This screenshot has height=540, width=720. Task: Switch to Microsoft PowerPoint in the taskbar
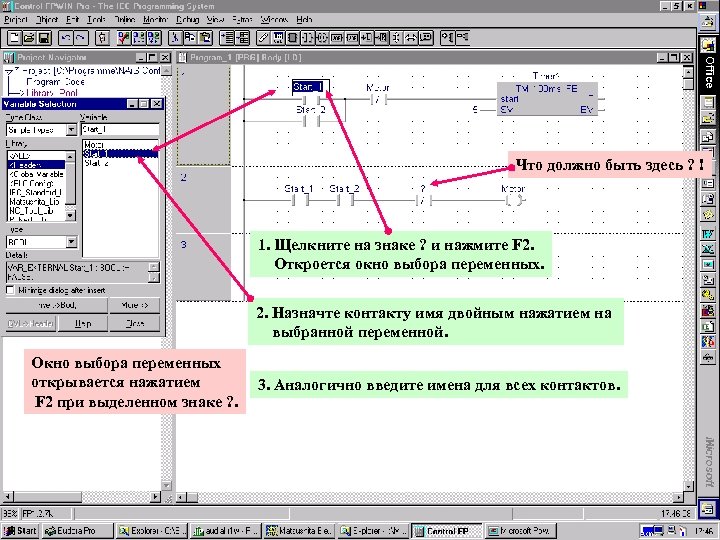[x=519, y=531]
